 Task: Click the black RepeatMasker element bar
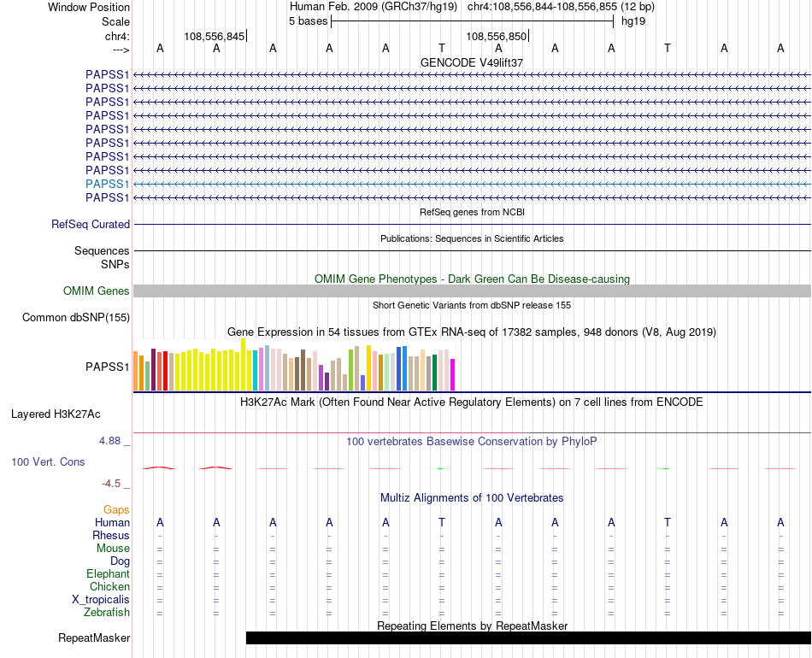pos(528,637)
